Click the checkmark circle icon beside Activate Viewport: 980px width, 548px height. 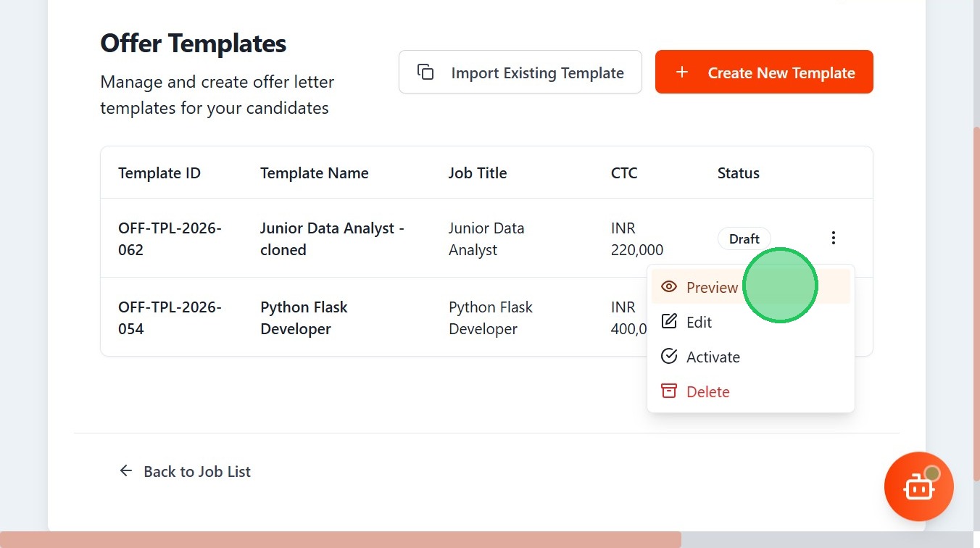(669, 357)
